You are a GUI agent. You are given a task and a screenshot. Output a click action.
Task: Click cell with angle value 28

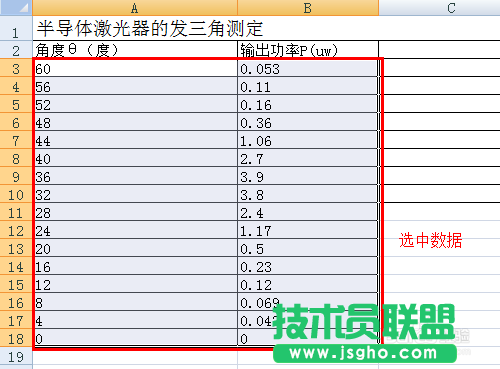pos(135,212)
